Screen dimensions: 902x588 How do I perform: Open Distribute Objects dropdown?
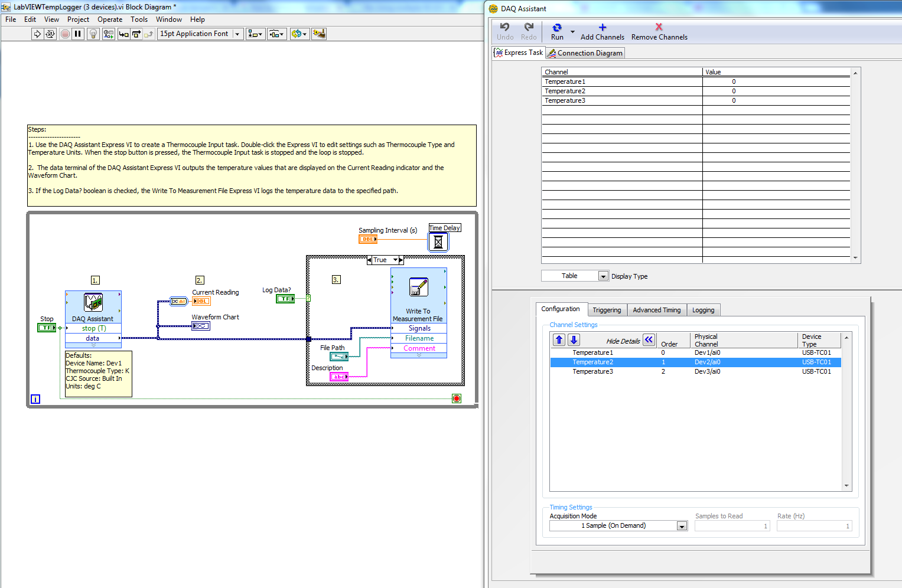click(277, 34)
